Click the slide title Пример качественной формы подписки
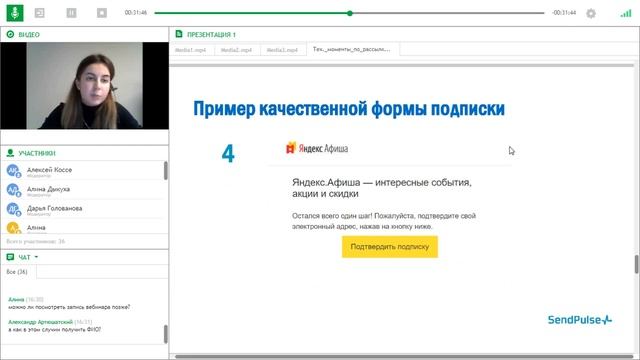The width and height of the screenshot is (640, 360). pyautogui.click(x=349, y=109)
